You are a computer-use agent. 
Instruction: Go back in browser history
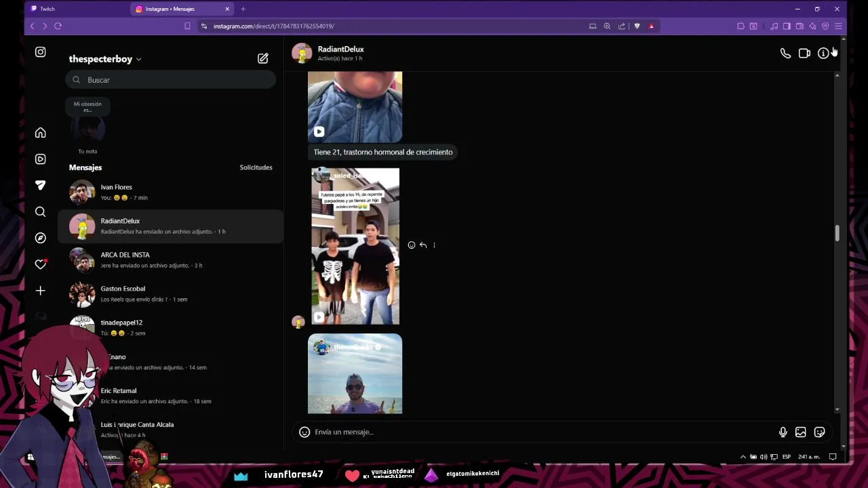point(32,26)
